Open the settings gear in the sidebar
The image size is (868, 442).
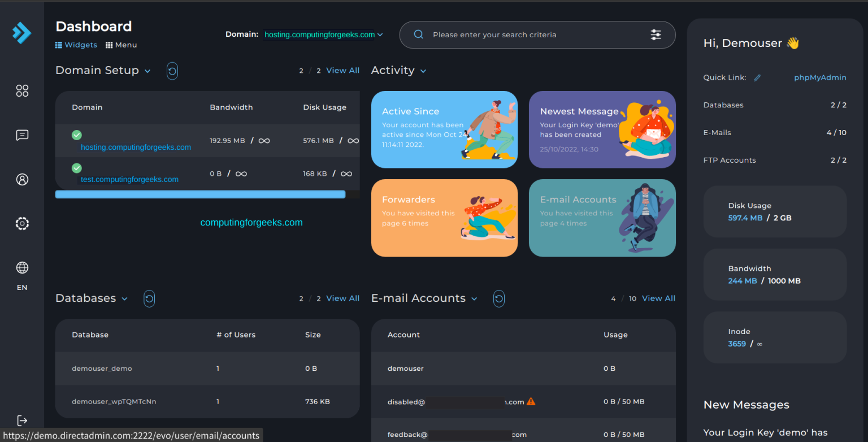click(22, 223)
